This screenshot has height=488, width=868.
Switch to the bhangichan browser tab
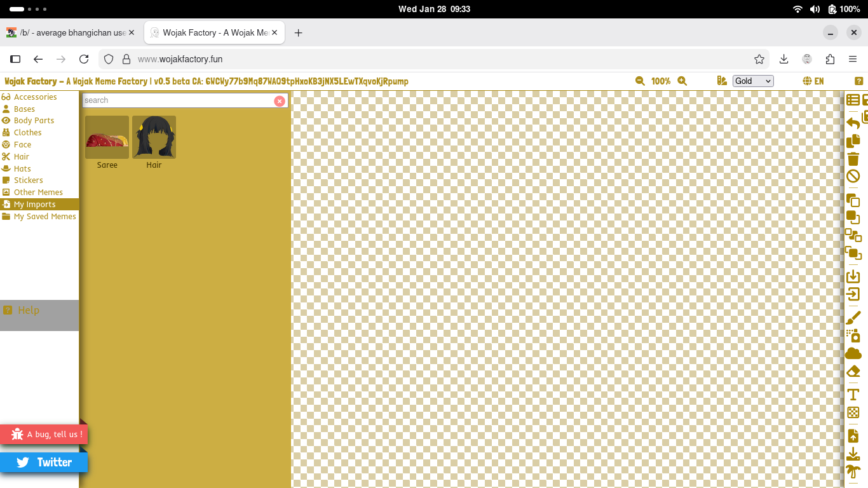71,32
